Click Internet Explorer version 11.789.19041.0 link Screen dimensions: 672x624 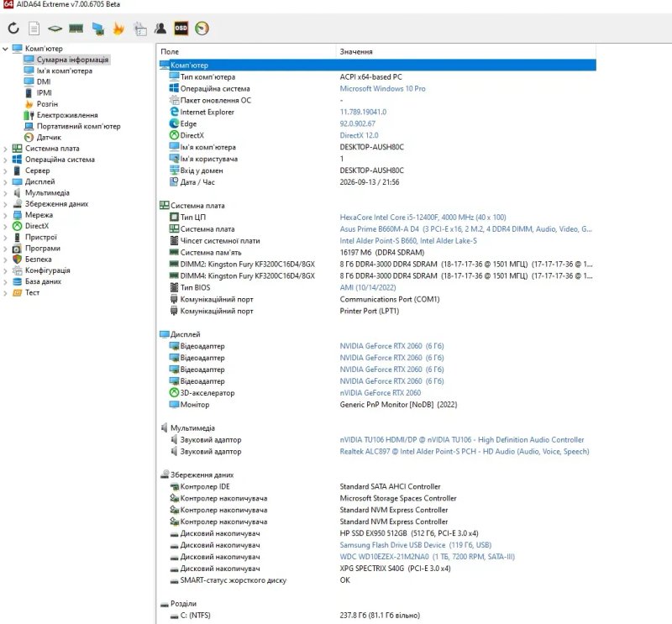click(x=363, y=113)
